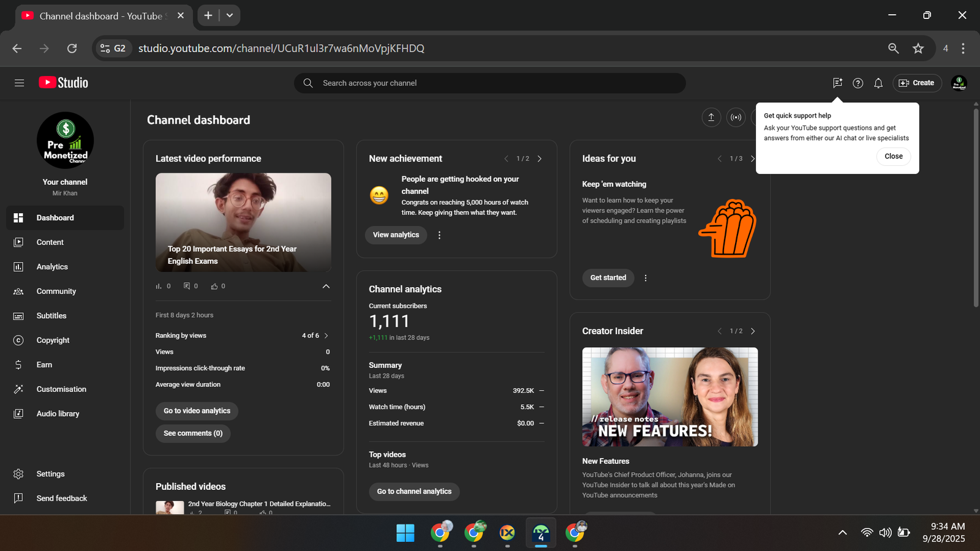Screen dimensions: 980x551
Task: Click the search across your channel field
Action: pos(490,83)
